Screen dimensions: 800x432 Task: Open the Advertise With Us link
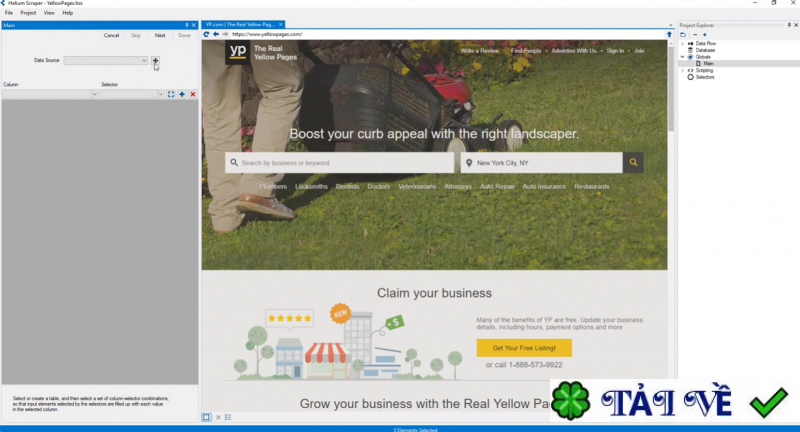point(573,51)
